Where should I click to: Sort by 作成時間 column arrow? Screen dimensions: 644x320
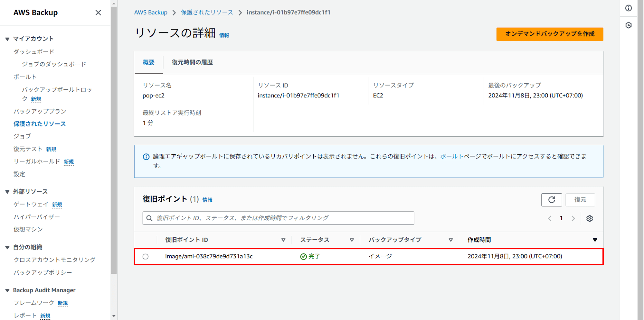[595, 240]
